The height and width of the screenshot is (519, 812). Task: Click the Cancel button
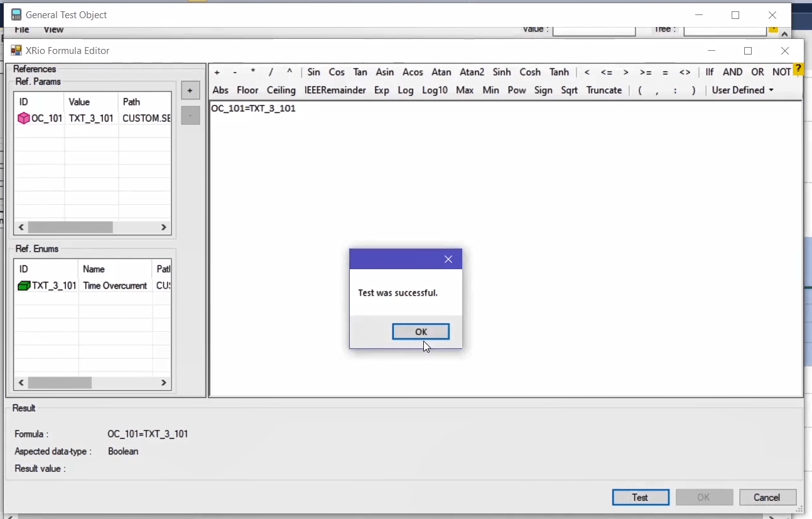767,497
